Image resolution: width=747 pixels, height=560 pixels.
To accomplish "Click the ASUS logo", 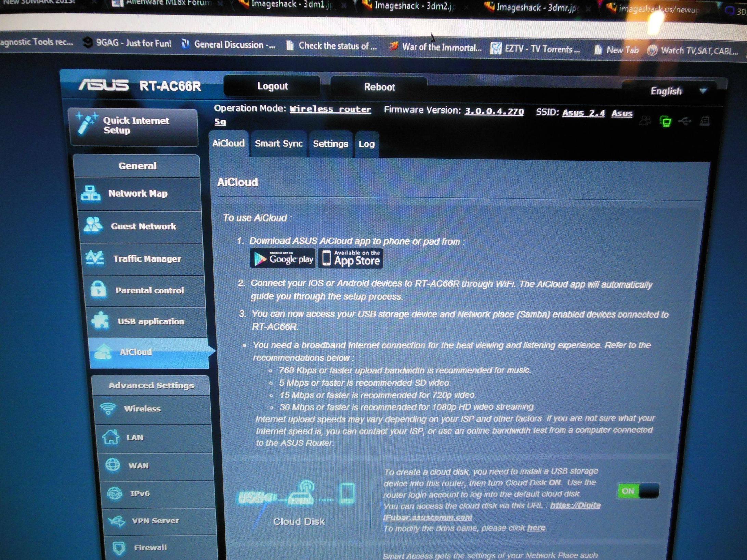I will coord(104,85).
